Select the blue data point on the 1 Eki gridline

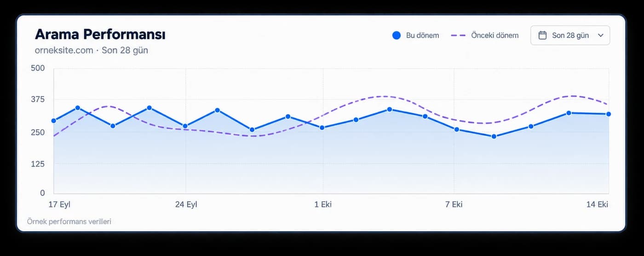[x=322, y=128]
